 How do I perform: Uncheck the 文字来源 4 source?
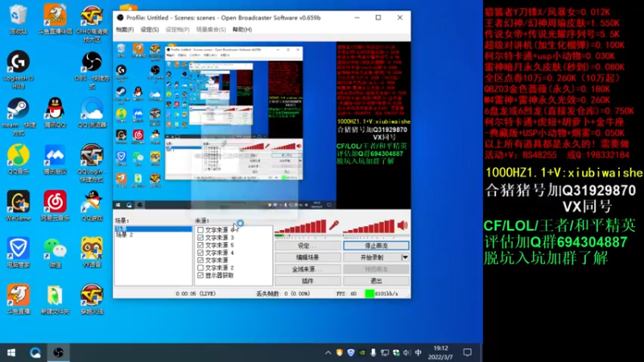point(200,253)
